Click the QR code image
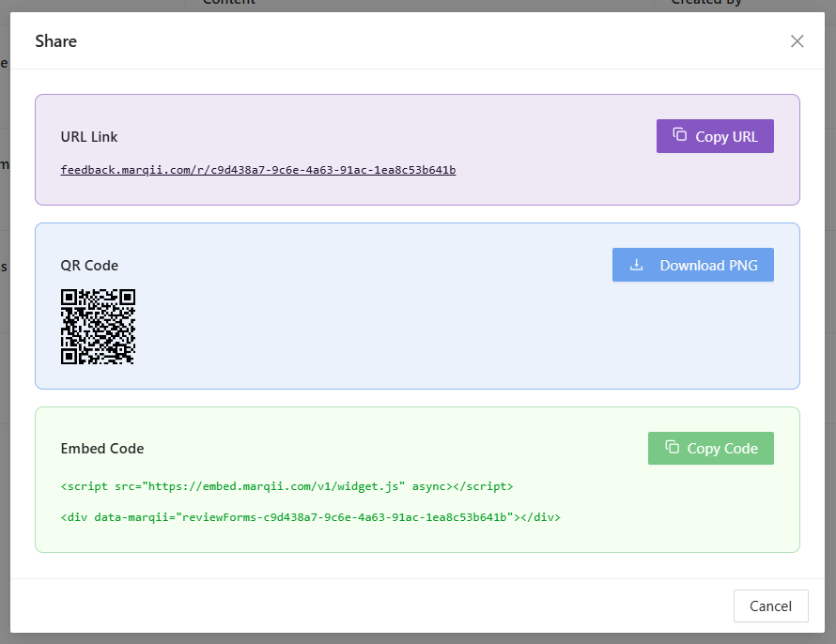 pyautogui.click(x=98, y=327)
